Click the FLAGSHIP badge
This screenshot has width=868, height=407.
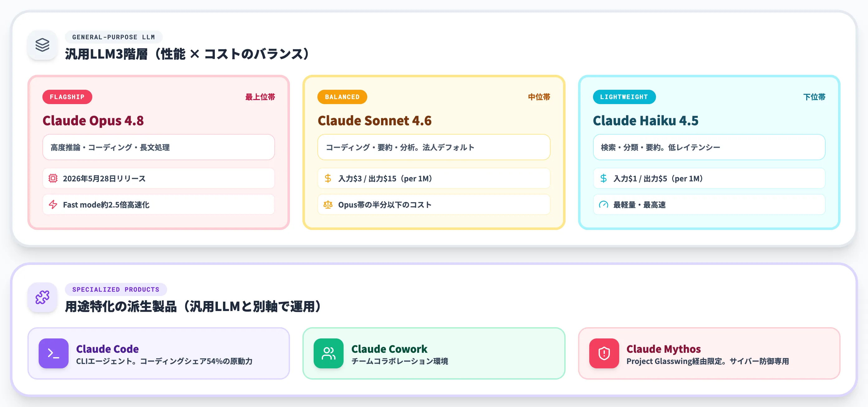pyautogui.click(x=67, y=97)
